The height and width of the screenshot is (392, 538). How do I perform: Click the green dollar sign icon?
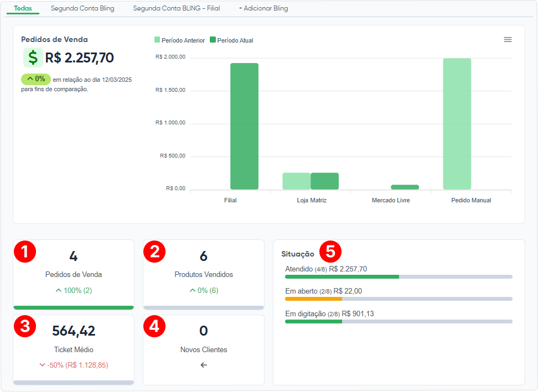tap(33, 58)
